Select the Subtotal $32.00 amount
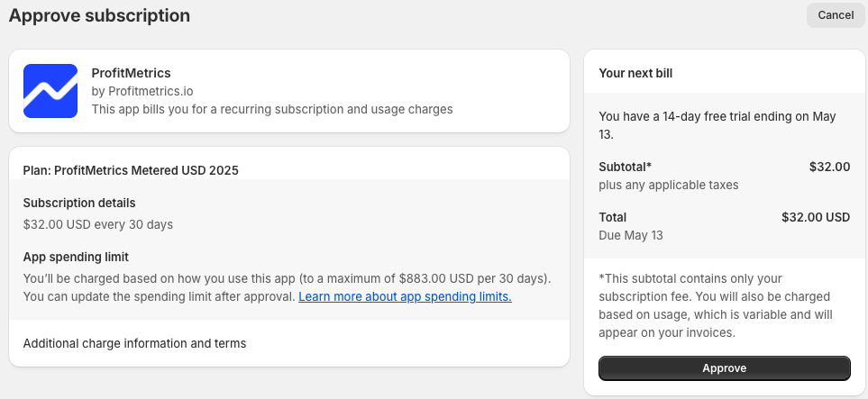 point(829,167)
